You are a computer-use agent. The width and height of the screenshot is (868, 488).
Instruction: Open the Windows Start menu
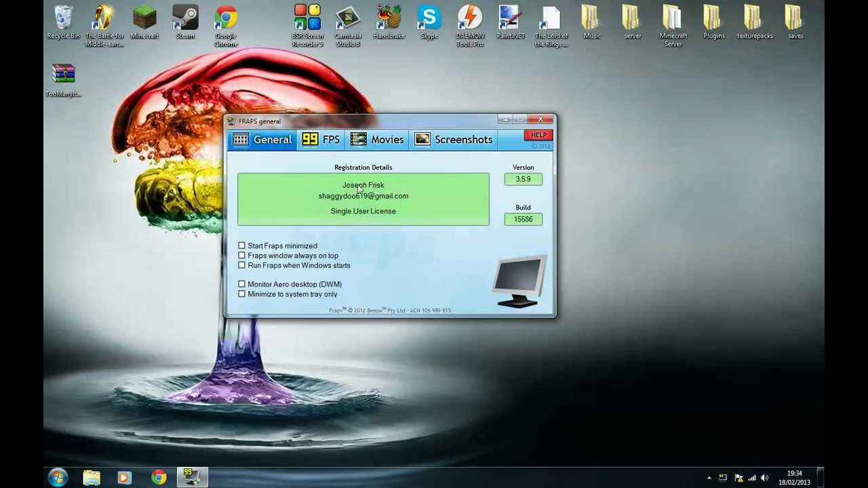point(58,477)
